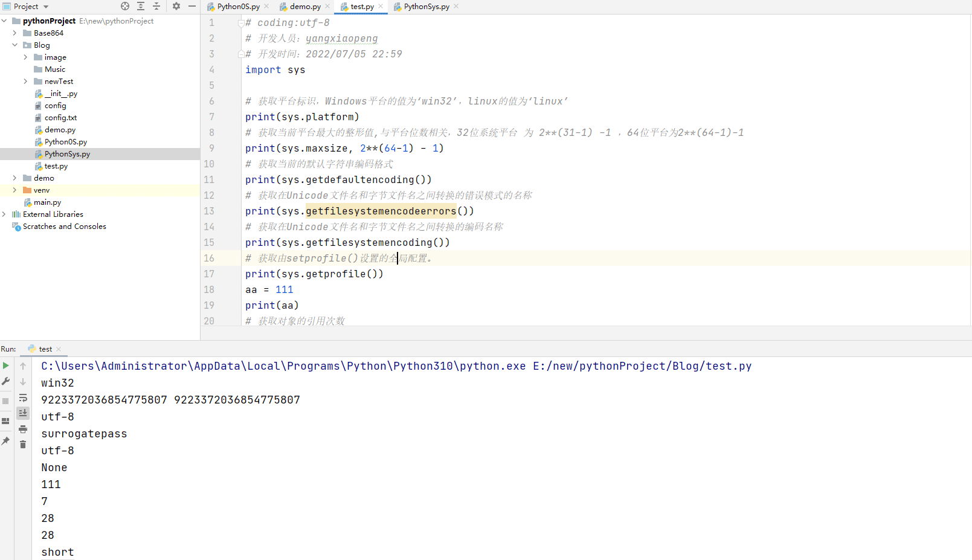The height and width of the screenshot is (560, 972).
Task: Toggle scroll to end of console output
Action: (23, 413)
